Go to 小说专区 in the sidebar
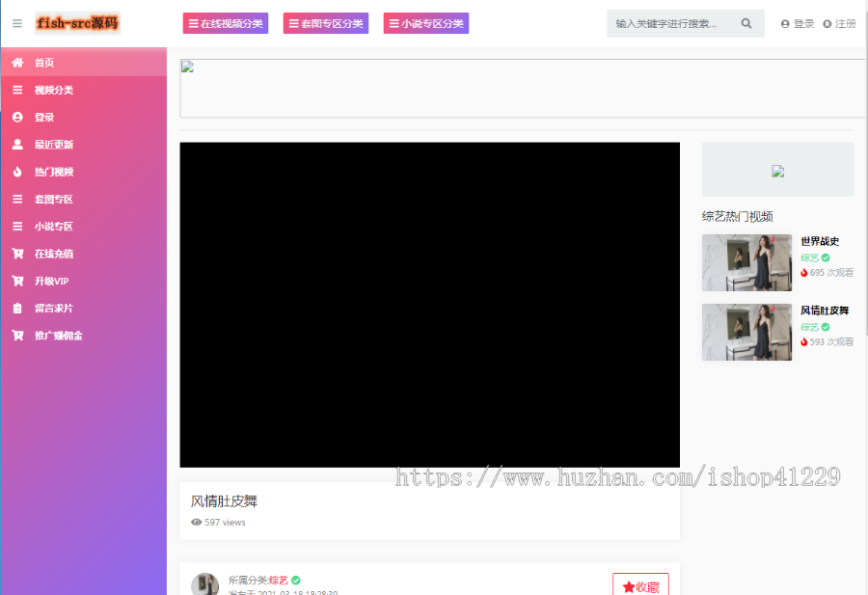Viewport: 868px width, 595px height. [84, 226]
